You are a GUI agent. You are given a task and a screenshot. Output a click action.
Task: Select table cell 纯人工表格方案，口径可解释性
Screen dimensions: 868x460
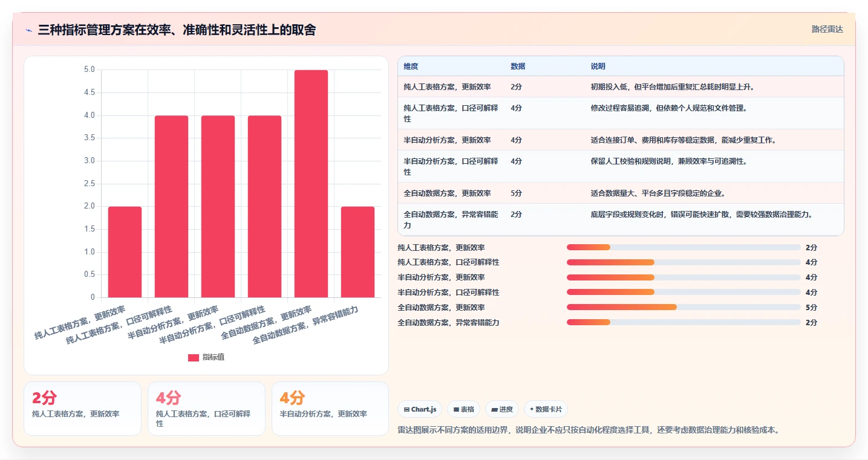click(x=451, y=114)
